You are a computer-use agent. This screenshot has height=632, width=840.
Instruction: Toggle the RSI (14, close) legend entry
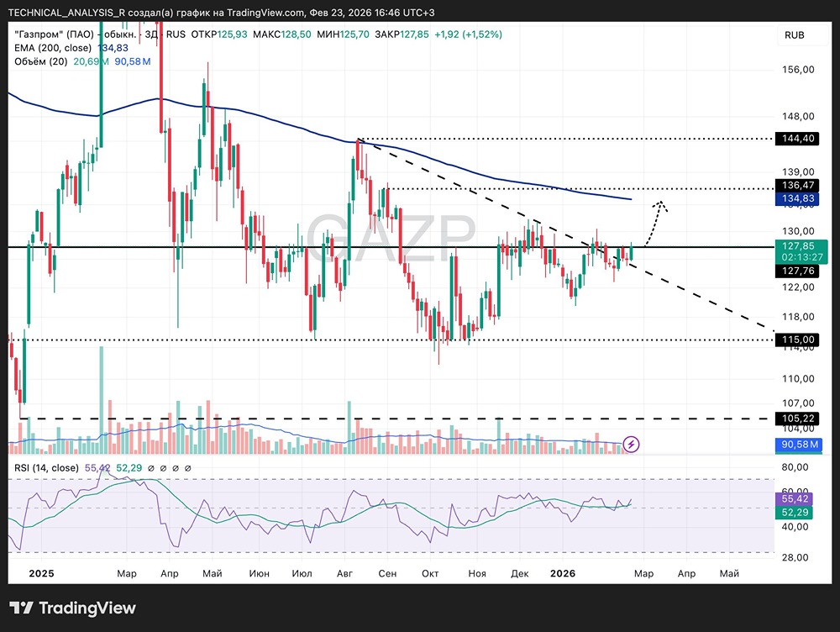[46, 468]
